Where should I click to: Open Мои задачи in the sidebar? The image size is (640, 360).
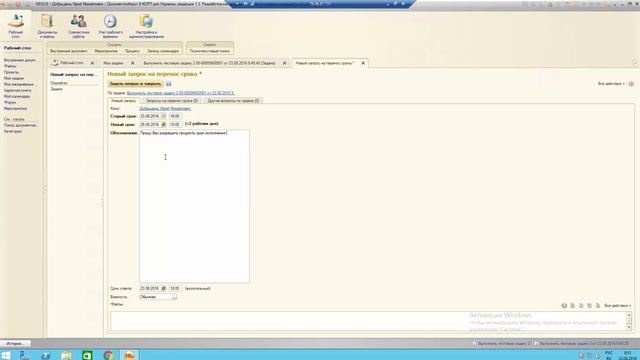pos(14,78)
